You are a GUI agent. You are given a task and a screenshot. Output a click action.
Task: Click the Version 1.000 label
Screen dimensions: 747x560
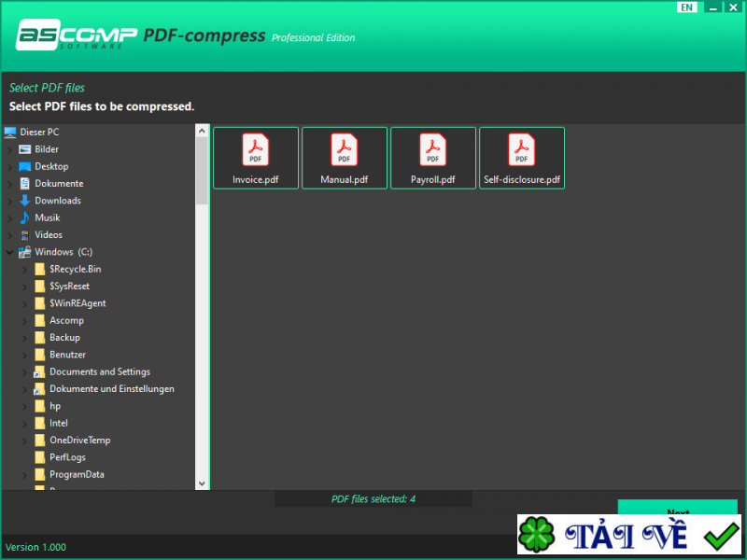click(35, 547)
